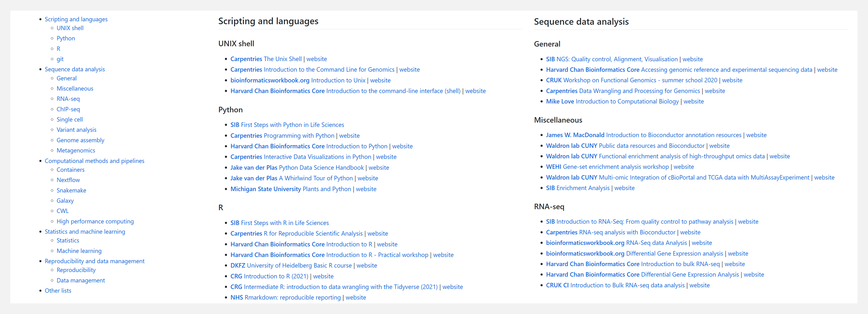Jump to Variant analysis section link
This screenshot has height=314, width=868.
pyautogui.click(x=76, y=130)
